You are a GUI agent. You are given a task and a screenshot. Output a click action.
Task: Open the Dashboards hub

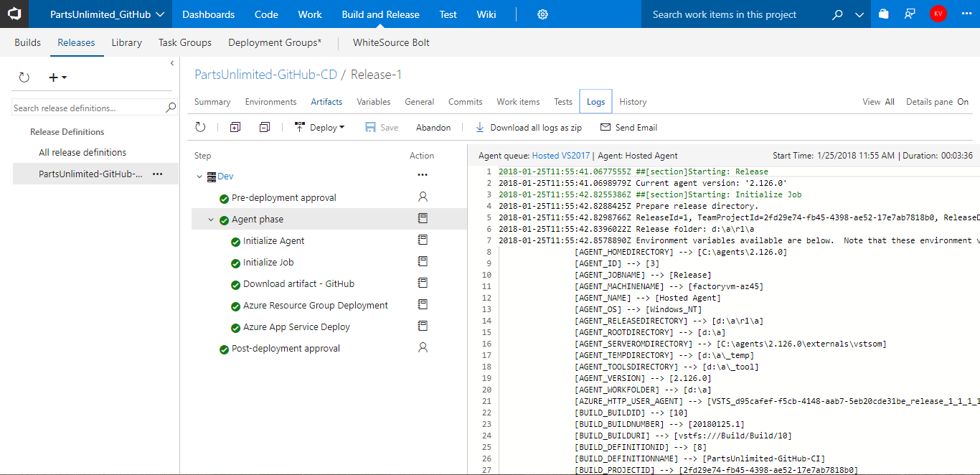coord(209,14)
